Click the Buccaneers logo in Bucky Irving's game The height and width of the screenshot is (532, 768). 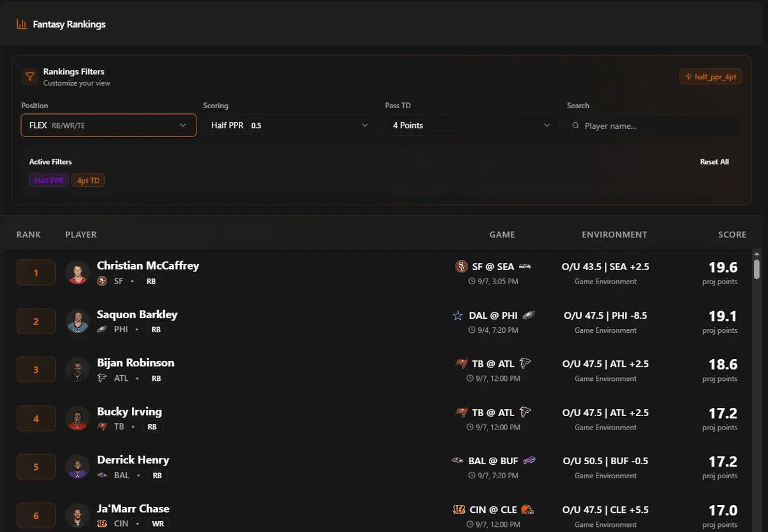pyautogui.click(x=461, y=412)
